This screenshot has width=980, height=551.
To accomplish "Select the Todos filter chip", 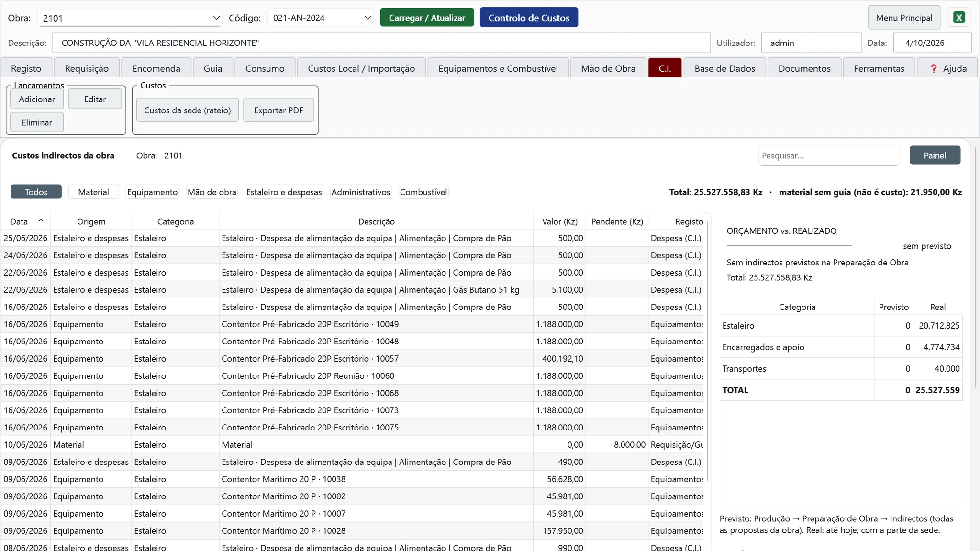I will tap(36, 192).
